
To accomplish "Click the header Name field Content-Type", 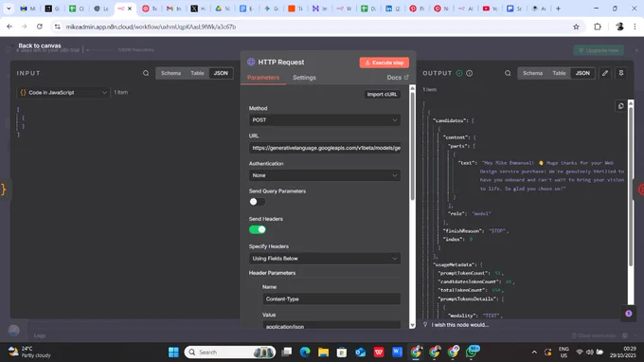I will point(331,299).
